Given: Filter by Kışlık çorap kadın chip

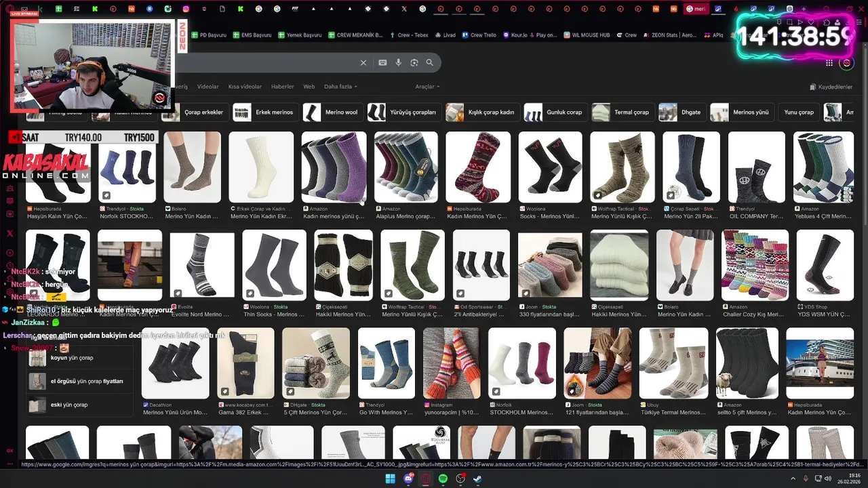Looking at the screenshot, I should click(482, 113).
